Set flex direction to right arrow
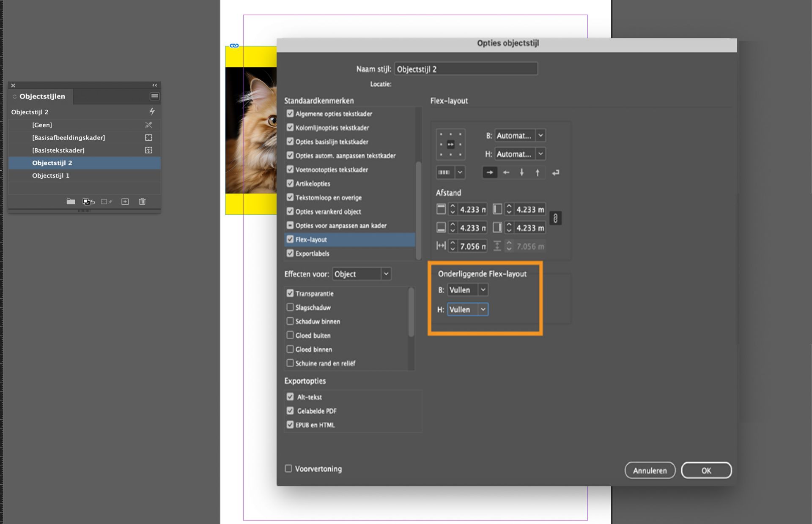This screenshot has width=812, height=524. coord(490,172)
